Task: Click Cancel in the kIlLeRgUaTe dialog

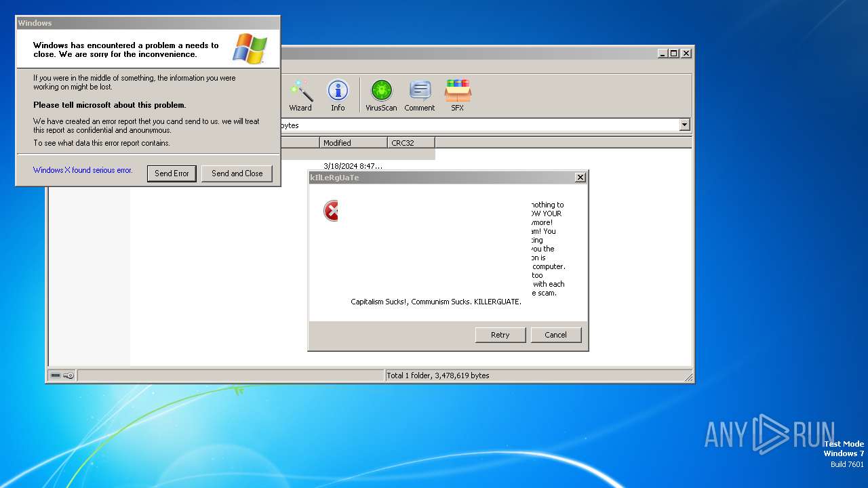Action: [x=555, y=335]
